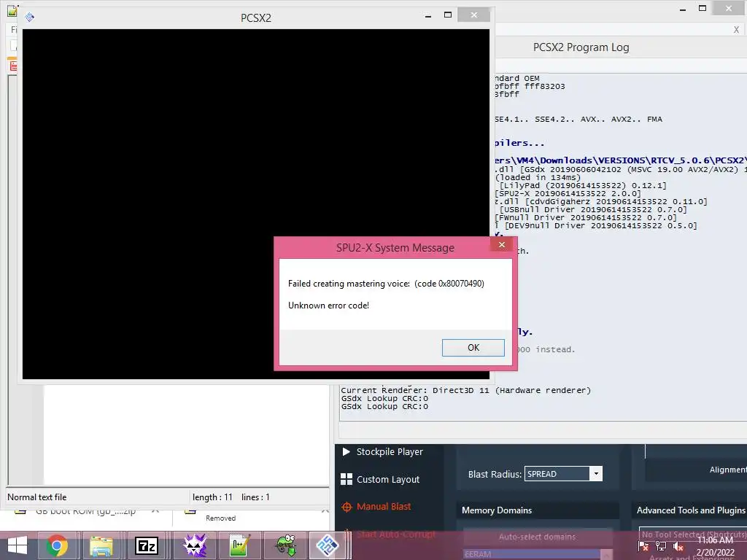Open the Blast Radius SPREAD dropdown
Screen dimensions: 747x560
[x=595, y=474]
